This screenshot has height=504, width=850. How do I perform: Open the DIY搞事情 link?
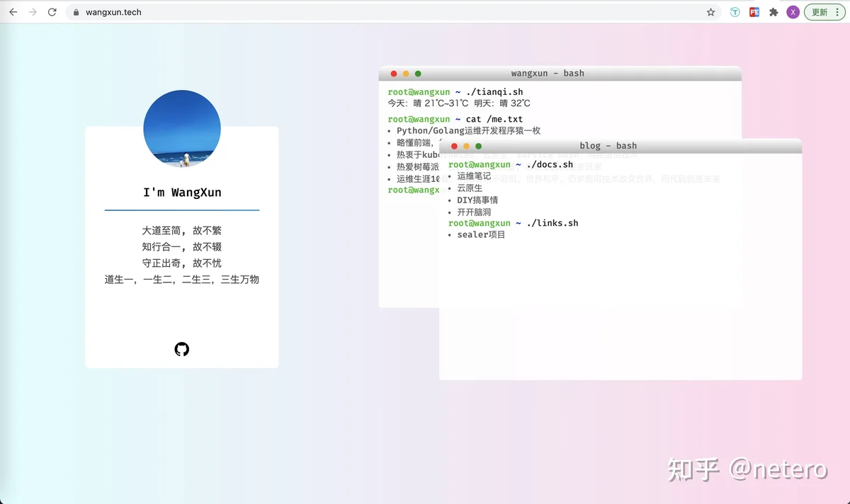tap(477, 200)
